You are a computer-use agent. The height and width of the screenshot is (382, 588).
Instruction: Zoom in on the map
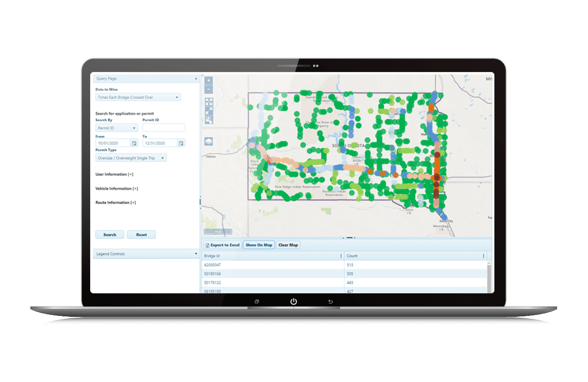[209, 80]
